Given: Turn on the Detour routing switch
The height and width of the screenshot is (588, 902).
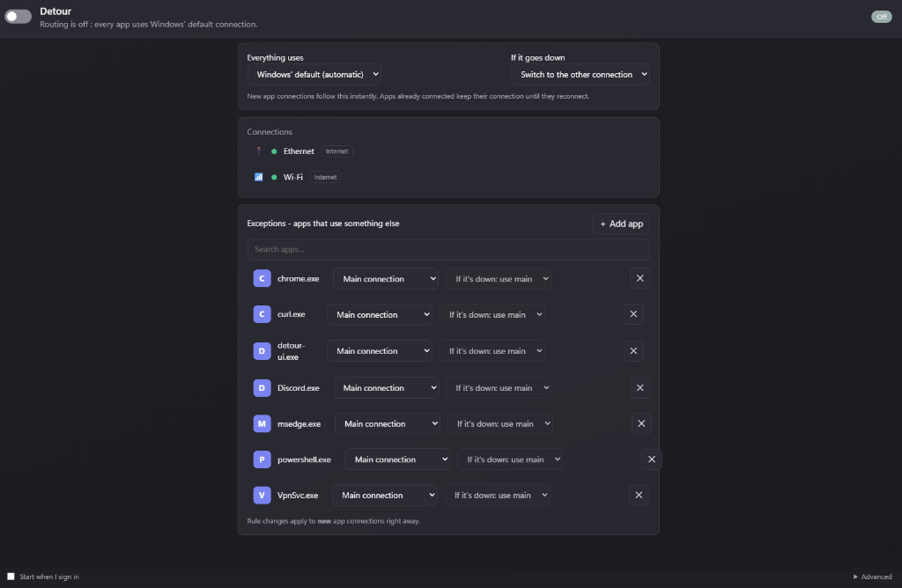Looking at the screenshot, I should (x=18, y=17).
